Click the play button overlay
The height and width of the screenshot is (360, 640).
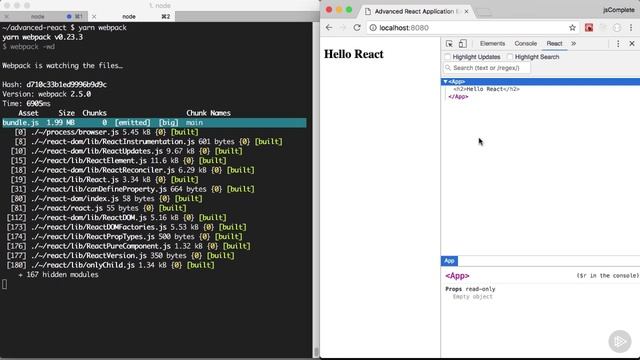620,341
